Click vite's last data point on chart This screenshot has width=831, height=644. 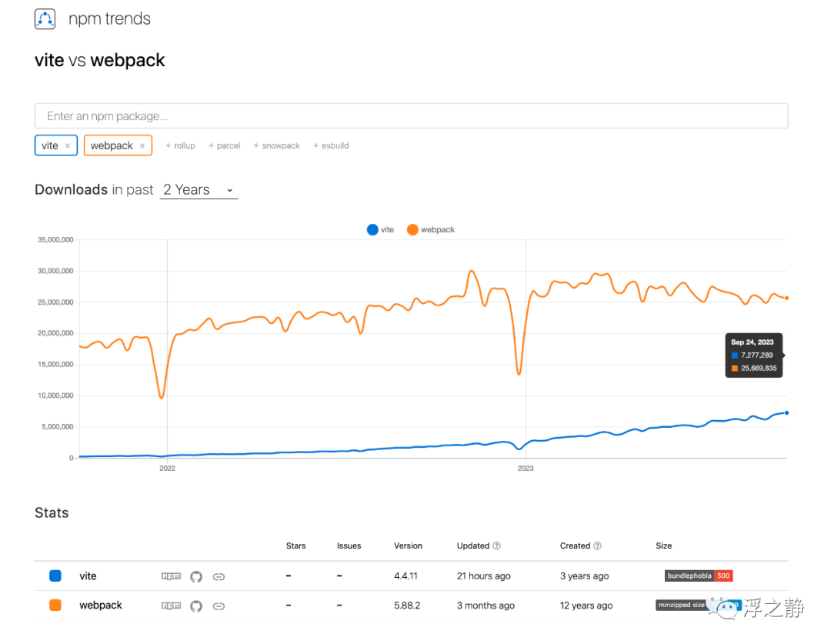[x=786, y=413]
